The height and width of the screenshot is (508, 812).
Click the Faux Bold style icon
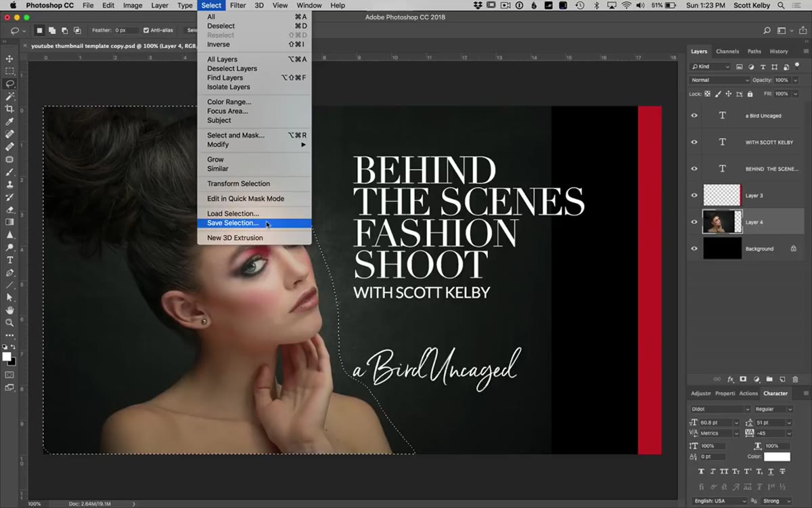coord(701,471)
